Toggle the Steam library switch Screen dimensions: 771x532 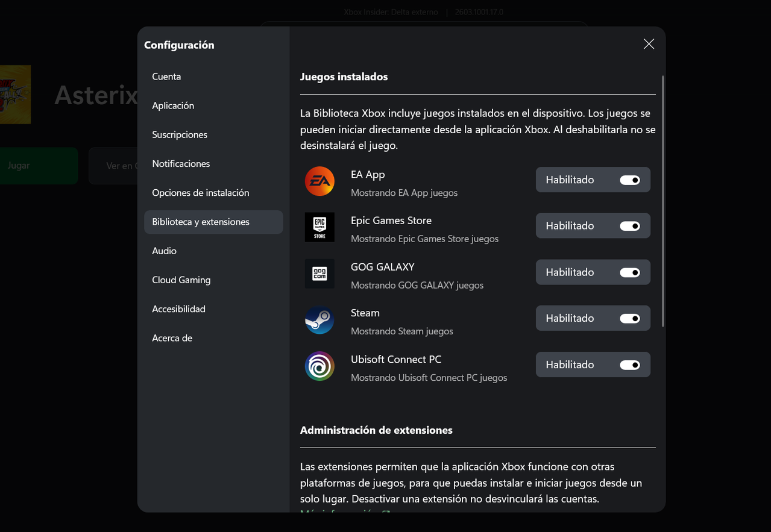click(x=630, y=318)
